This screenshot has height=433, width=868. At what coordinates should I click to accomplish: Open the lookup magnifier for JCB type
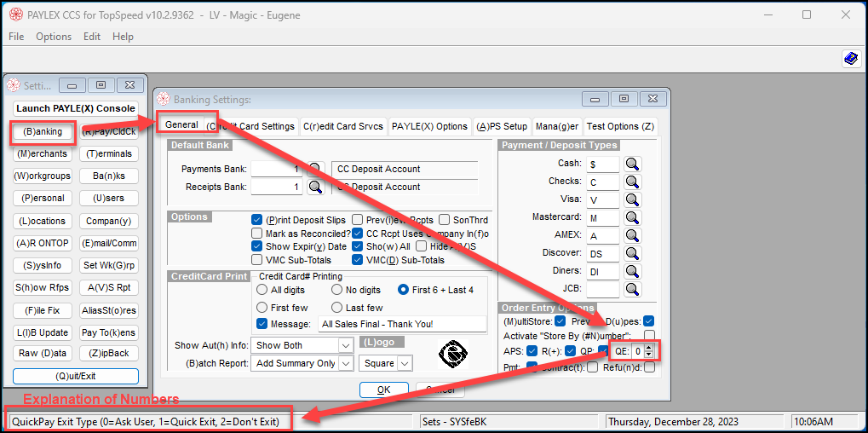tap(633, 289)
